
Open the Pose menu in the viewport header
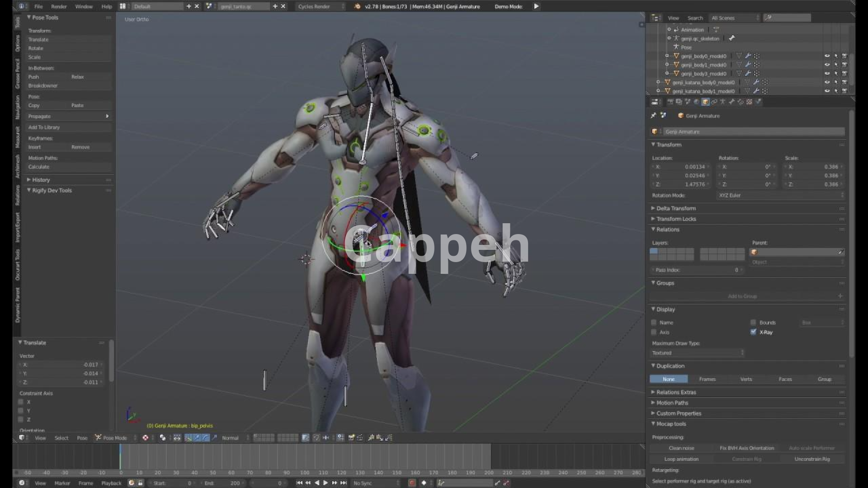click(x=82, y=438)
